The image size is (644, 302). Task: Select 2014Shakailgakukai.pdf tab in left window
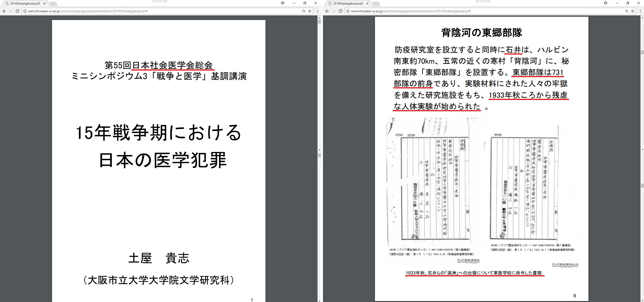25,4
